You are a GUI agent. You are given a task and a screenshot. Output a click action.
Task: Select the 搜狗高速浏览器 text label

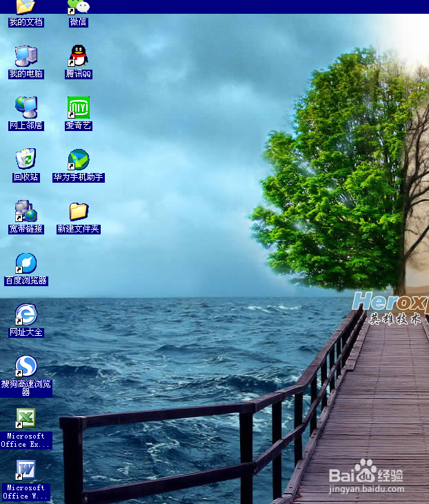point(26,388)
